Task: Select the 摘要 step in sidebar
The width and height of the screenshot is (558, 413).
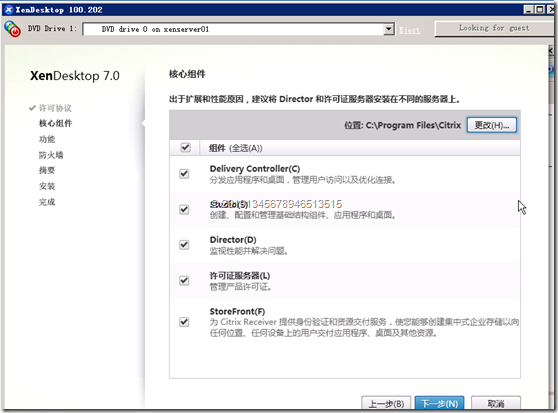Action: (x=47, y=170)
